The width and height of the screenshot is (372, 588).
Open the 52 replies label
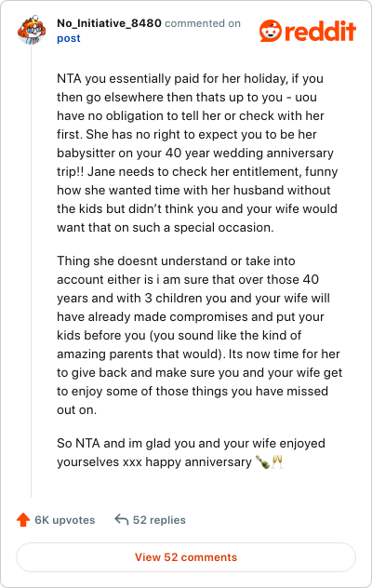tap(159, 520)
